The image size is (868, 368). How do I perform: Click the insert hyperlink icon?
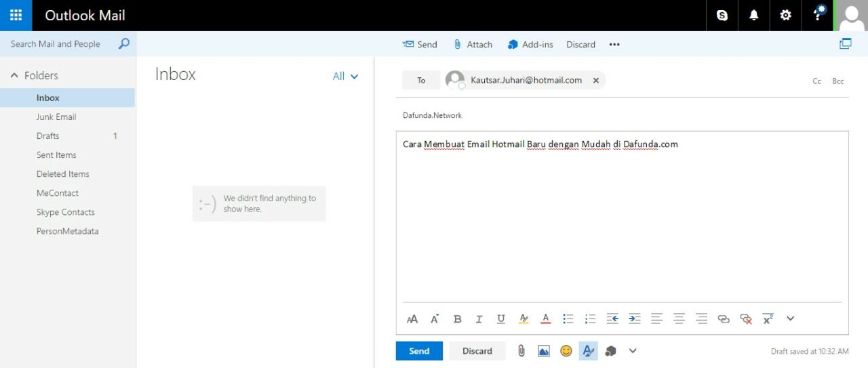[724, 319]
